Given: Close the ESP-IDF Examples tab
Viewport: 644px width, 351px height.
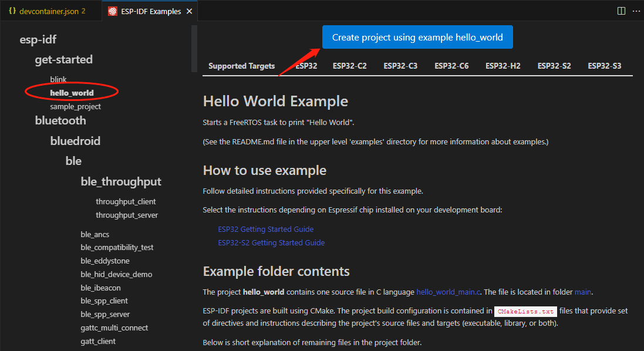Looking at the screenshot, I should (189, 11).
